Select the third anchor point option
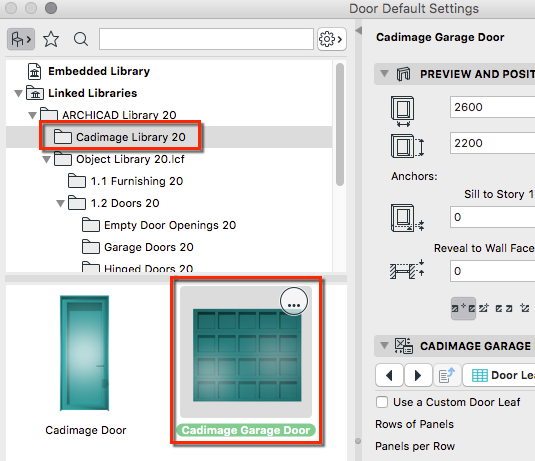Viewport: 535px width, 461px height. pyautogui.click(x=504, y=308)
